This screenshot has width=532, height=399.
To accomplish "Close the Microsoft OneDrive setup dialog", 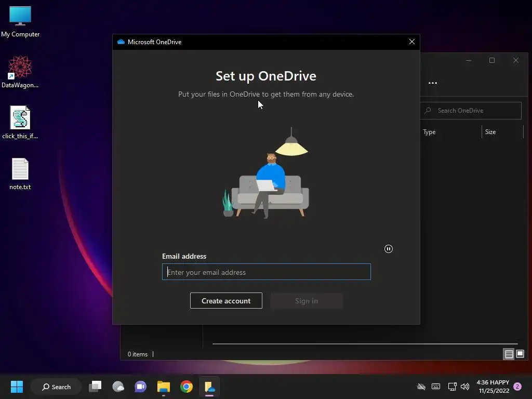I will [x=412, y=42].
